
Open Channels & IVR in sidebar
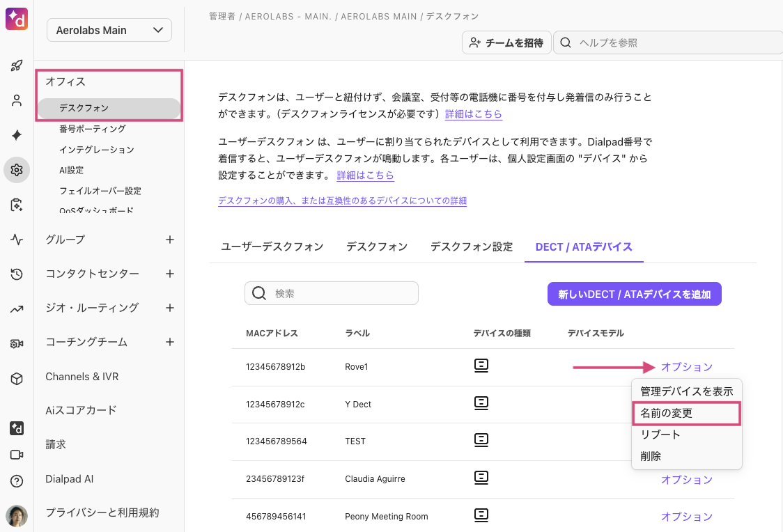tap(82, 376)
